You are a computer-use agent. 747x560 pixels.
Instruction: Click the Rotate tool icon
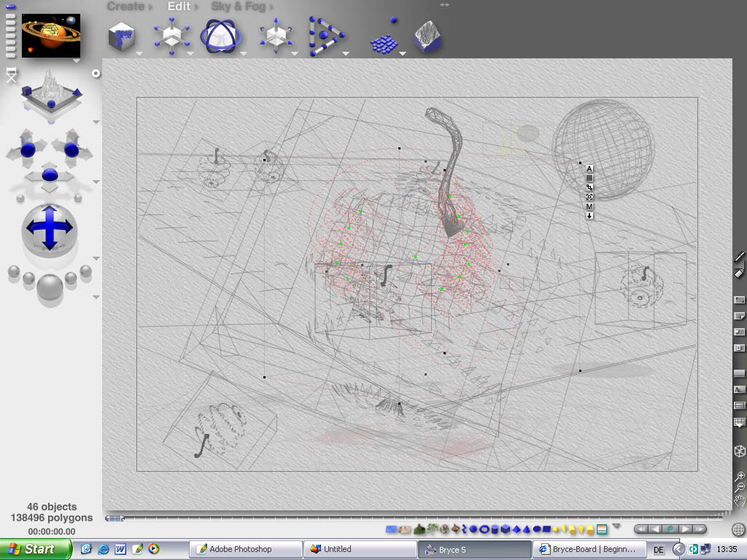click(x=221, y=36)
